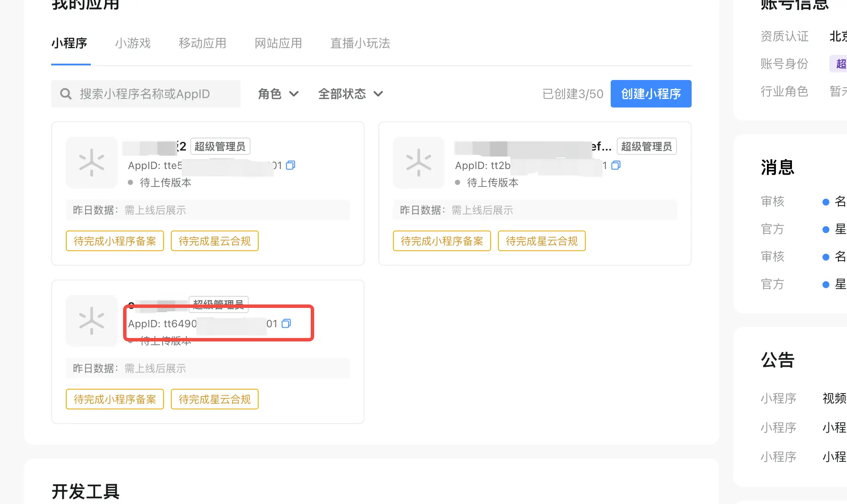Image resolution: width=847 pixels, height=504 pixels.
Task: Click 待完成星云合规 on second card
Action: [542, 241]
